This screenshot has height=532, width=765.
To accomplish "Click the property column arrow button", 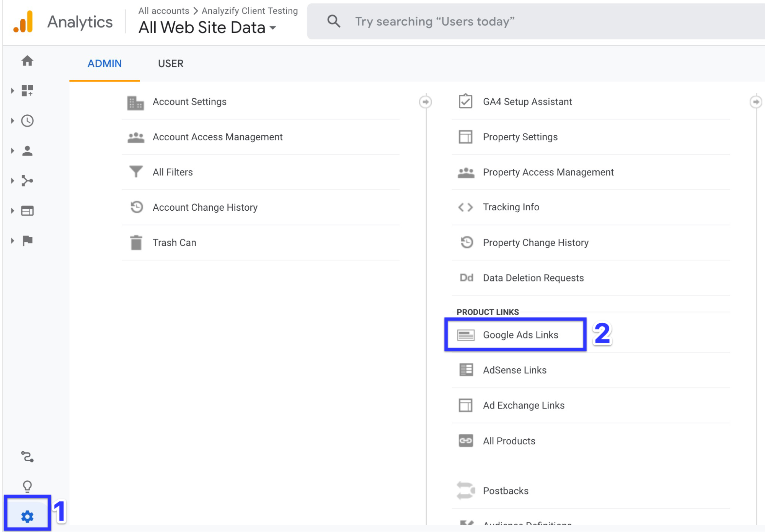I will click(x=756, y=102).
